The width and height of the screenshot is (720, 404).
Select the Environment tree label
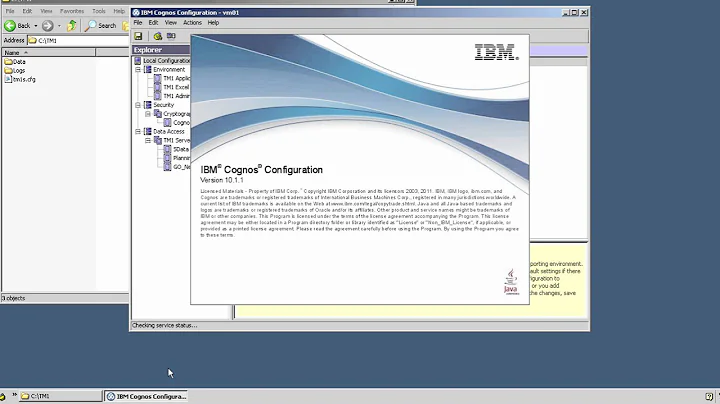(169, 69)
